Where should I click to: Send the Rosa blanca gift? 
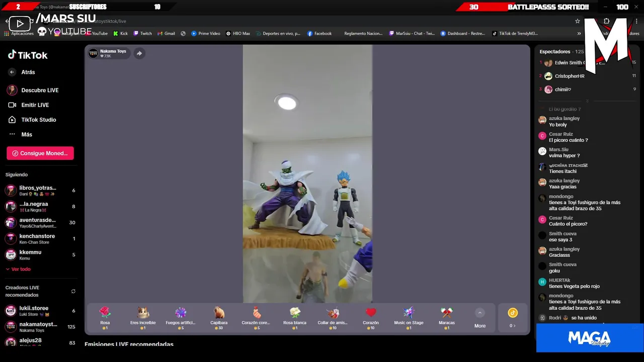tap(295, 318)
